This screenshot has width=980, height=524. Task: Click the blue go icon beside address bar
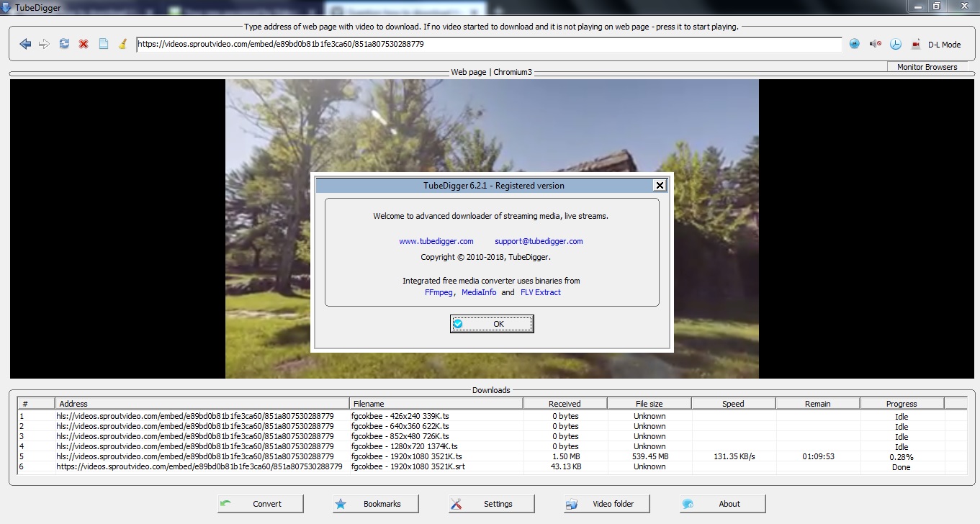[855, 44]
